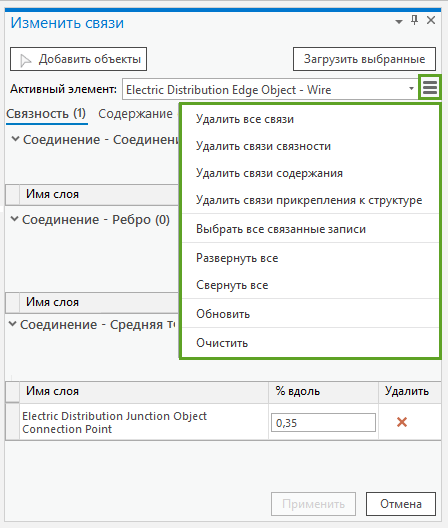Image resolution: width=448 pixels, height=528 pixels.
Task: Collapse Соединение - Соединение section
Action: [15, 139]
